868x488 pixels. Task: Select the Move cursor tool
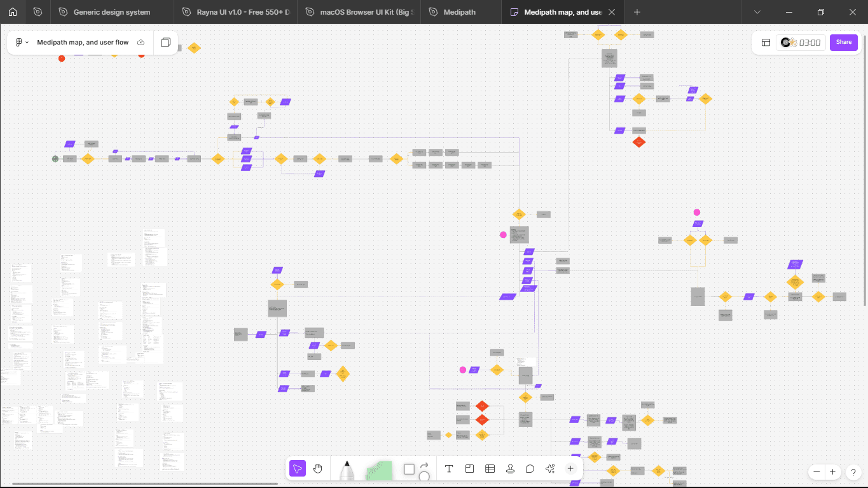point(297,469)
